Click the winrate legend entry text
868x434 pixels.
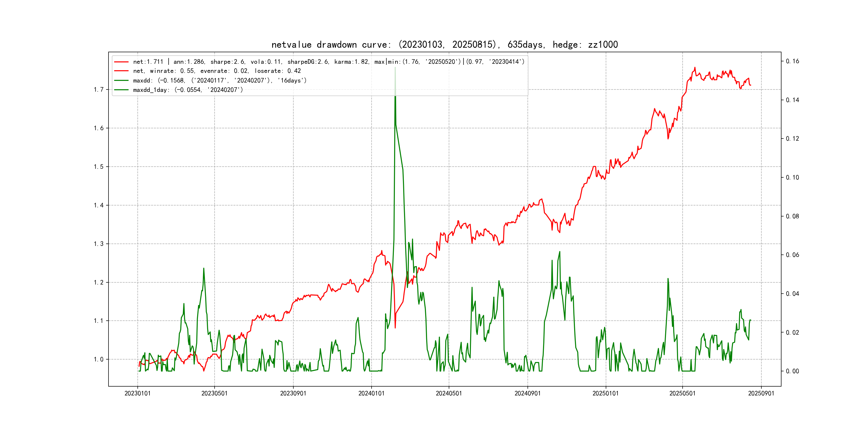tap(217, 71)
